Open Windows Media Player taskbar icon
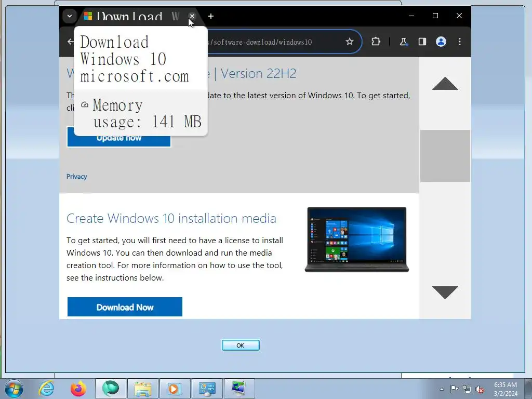532x399 pixels. (175, 389)
